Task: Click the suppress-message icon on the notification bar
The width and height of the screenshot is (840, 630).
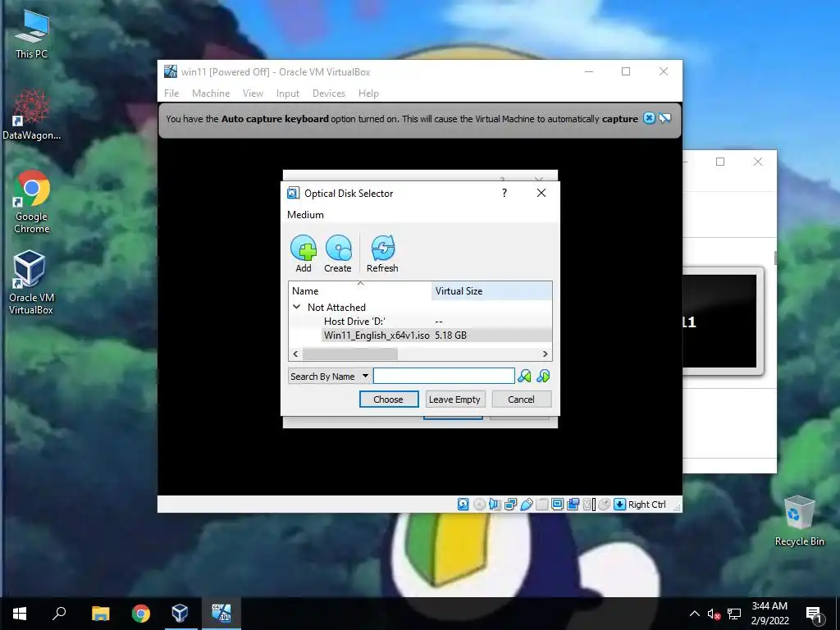Action: pos(664,118)
